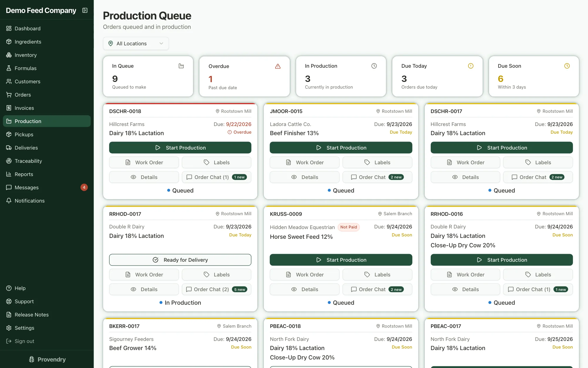Screen dimensions: 588x368
Task: Click the Deliveries truck icon
Action: 9,148
